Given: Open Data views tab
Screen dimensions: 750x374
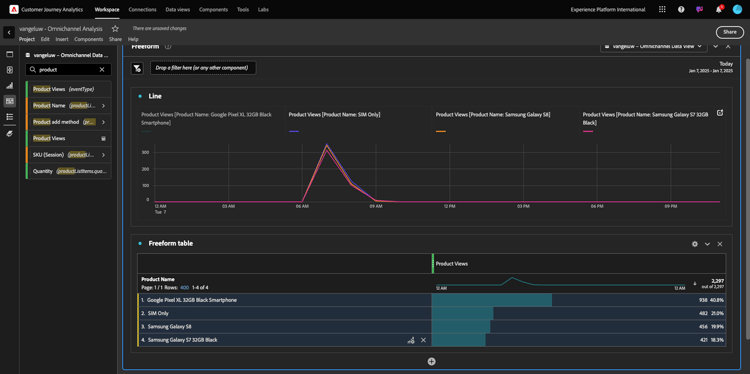Looking at the screenshot, I should [177, 10].
